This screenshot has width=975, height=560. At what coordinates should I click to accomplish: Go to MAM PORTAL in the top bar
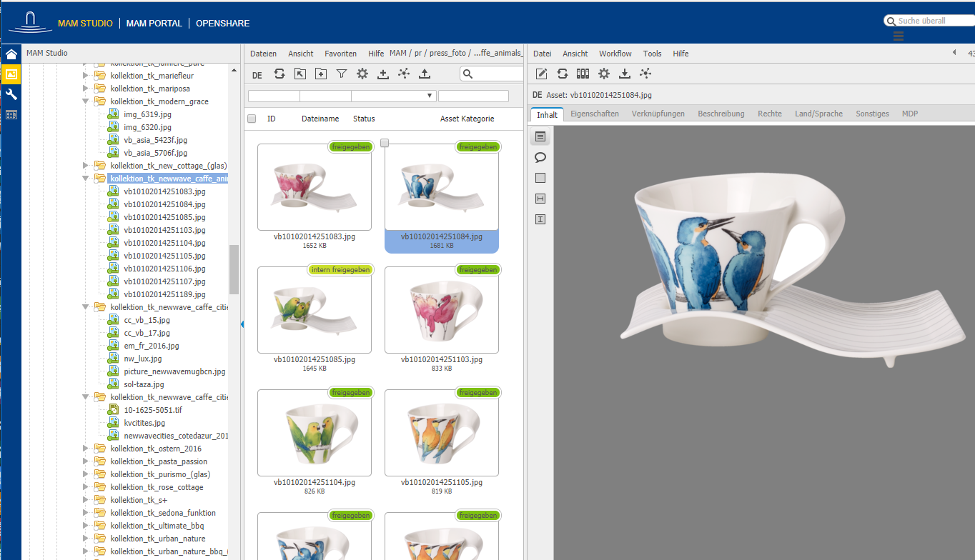coord(154,24)
